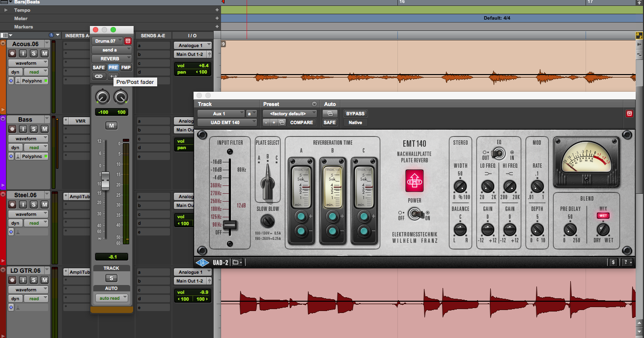Viewport: 644px width, 338px height.
Task: Toggle FMP follow main pan
Action: pyautogui.click(x=126, y=67)
